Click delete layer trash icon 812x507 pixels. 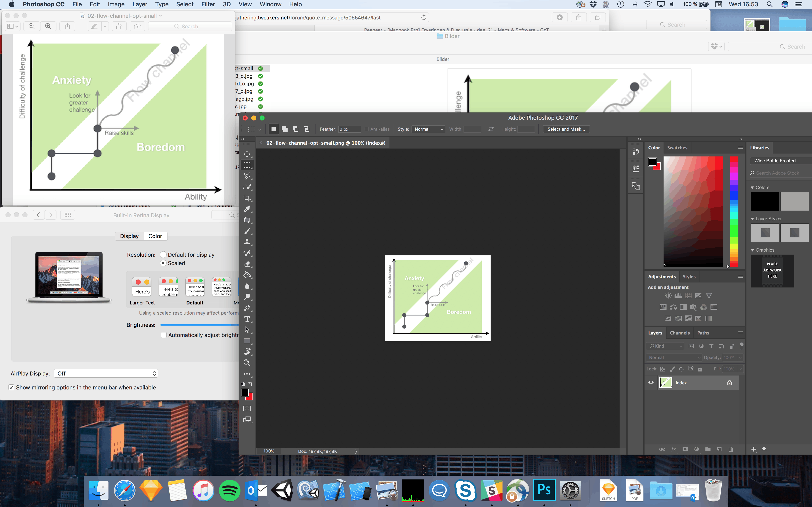[731, 449]
